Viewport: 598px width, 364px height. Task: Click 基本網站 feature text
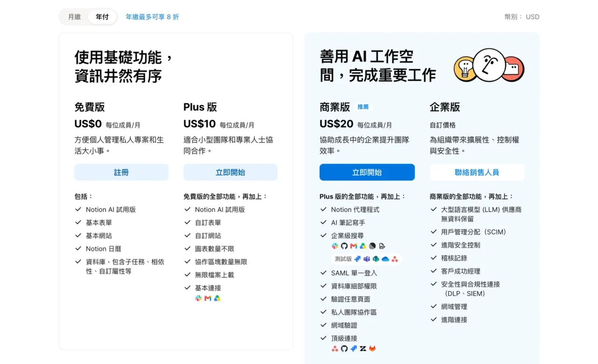99,236
